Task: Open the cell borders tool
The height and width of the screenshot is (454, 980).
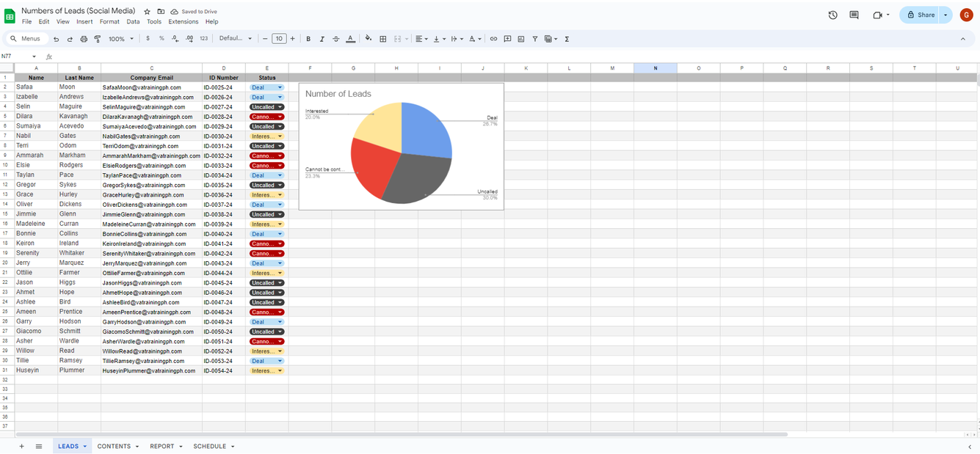Action: tap(382, 39)
